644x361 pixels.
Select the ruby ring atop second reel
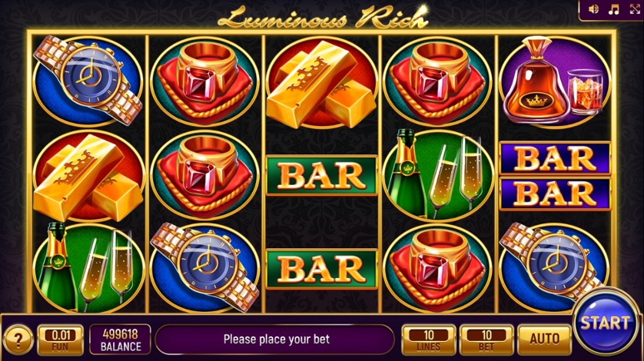pos(204,81)
